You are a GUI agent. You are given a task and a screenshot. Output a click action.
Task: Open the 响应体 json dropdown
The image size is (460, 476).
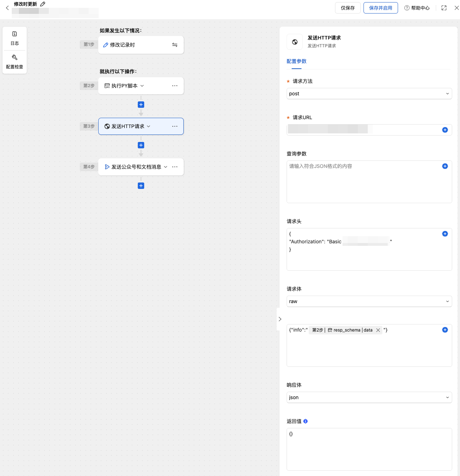click(x=369, y=397)
